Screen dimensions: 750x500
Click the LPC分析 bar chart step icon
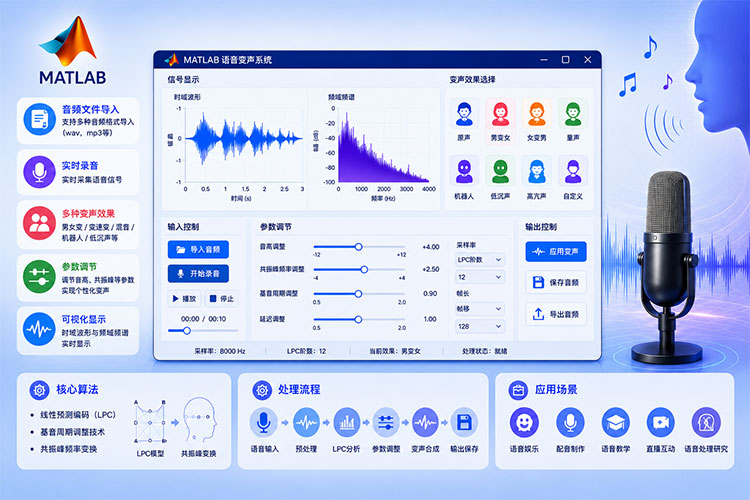tap(347, 422)
